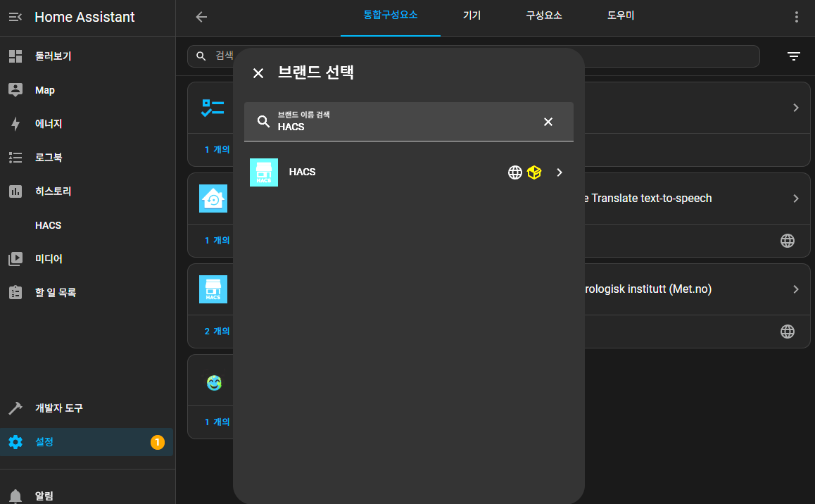
Task: Open HACS from the sidebar
Action: tap(87, 225)
